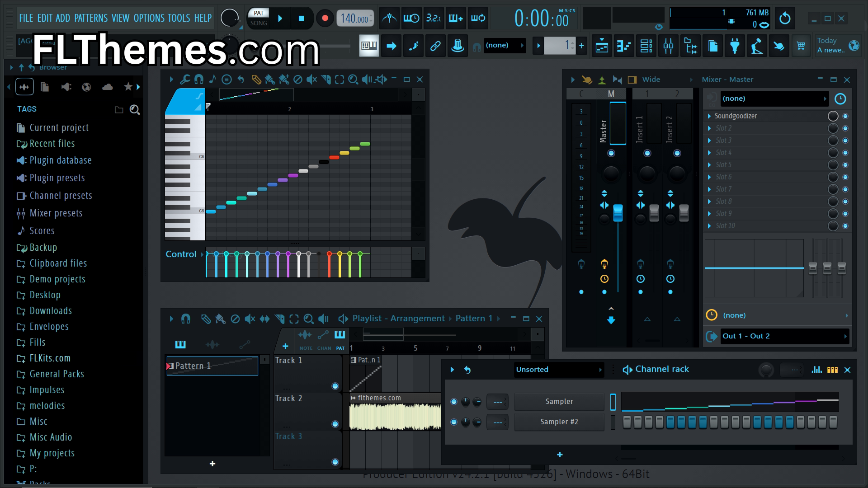Click the Master track volume fader

(x=618, y=213)
